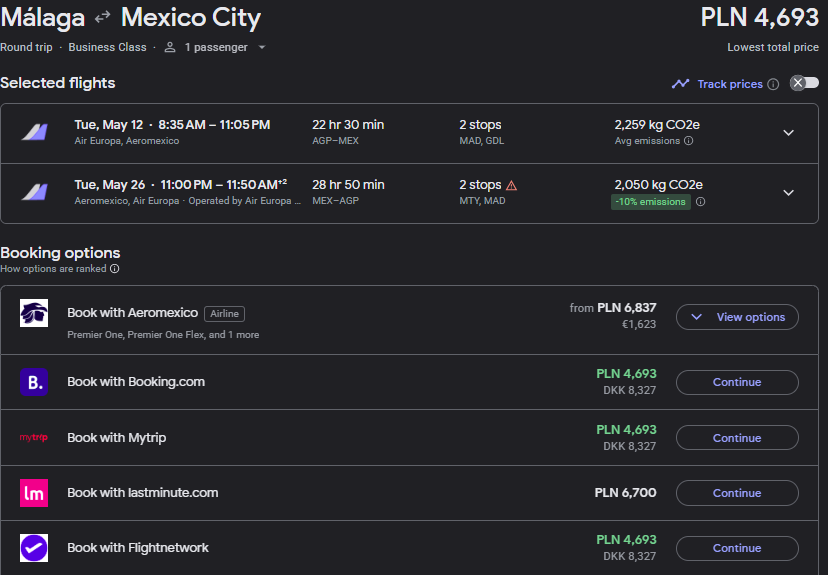Click 'Premier One, Premier One Flex, and 1 more'

click(163, 335)
